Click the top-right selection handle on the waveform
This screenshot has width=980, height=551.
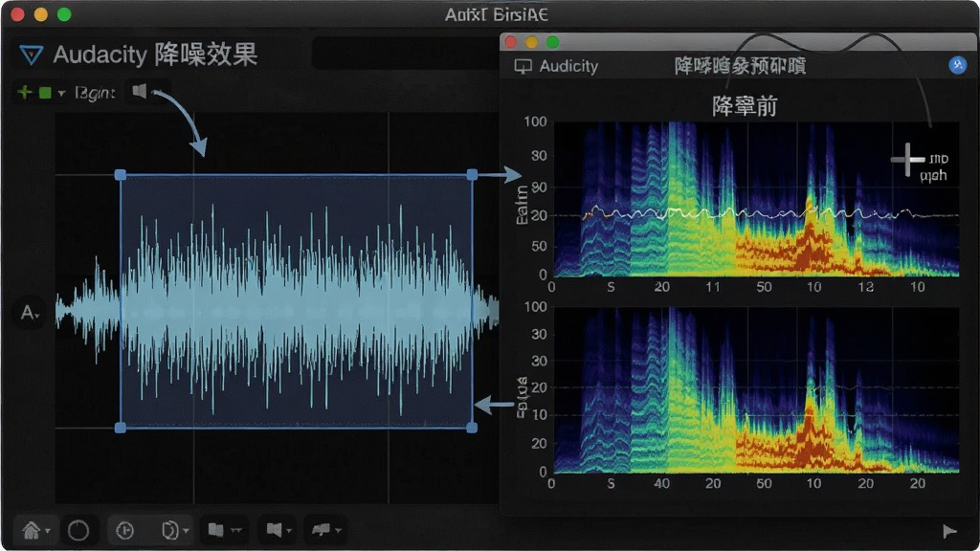click(x=473, y=175)
